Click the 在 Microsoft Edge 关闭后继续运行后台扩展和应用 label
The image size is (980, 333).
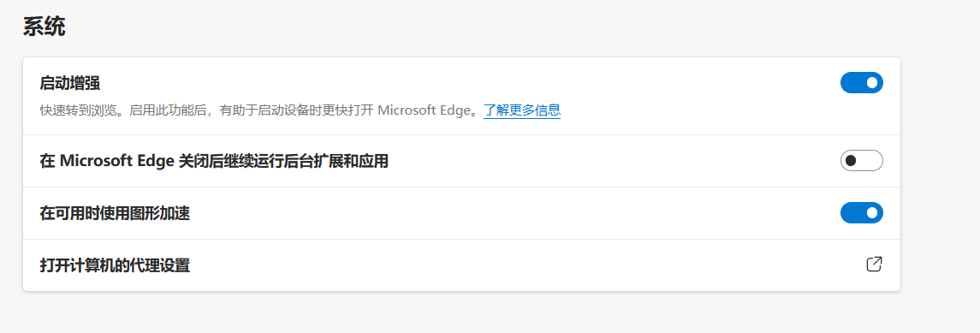click(214, 161)
